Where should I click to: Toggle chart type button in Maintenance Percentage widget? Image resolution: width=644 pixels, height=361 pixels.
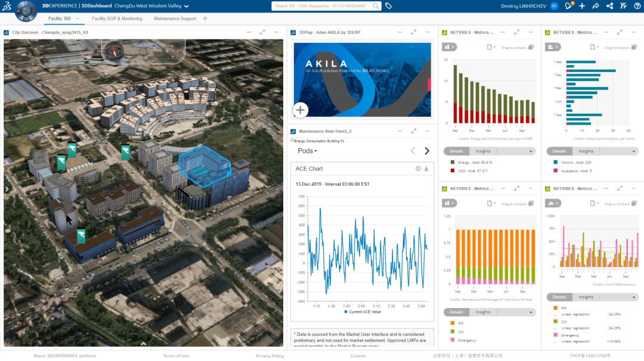[x=450, y=203]
